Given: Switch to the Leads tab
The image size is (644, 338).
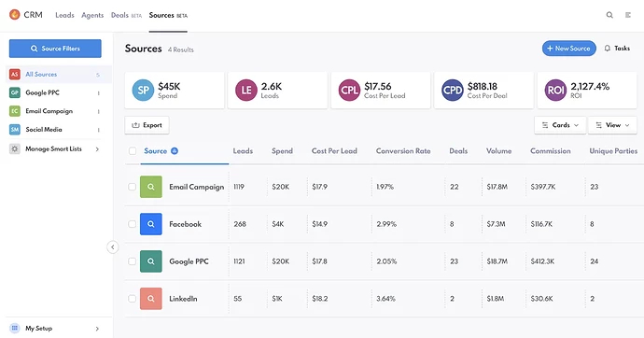Looking at the screenshot, I should pos(64,15).
